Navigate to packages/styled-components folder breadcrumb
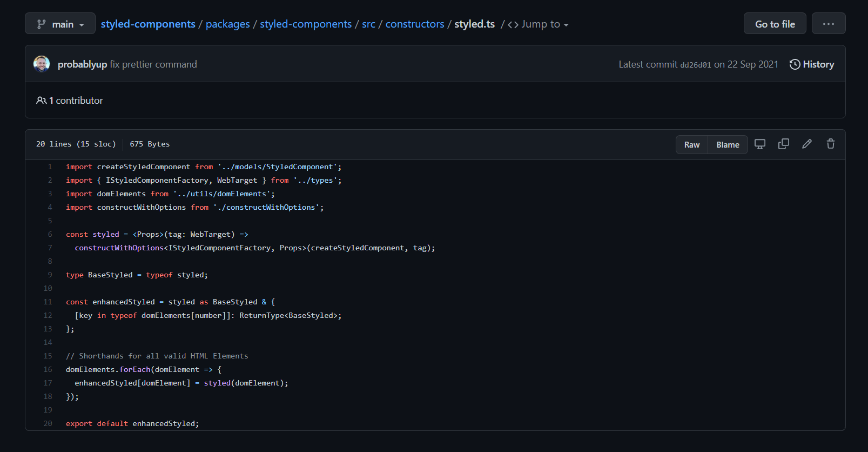This screenshot has height=452, width=868. pos(306,24)
